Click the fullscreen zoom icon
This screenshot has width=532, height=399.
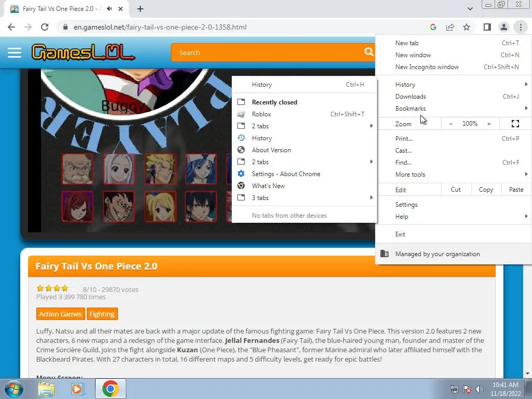pos(515,124)
